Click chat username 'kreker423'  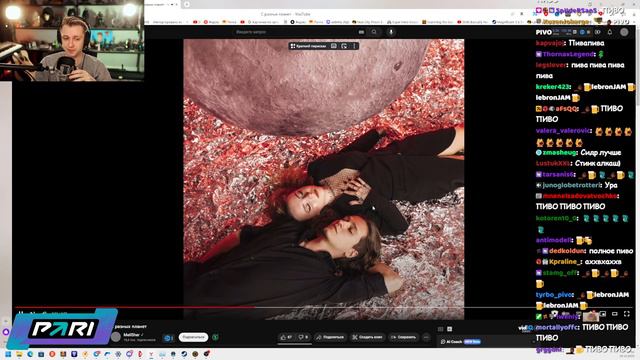tap(552, 87)
